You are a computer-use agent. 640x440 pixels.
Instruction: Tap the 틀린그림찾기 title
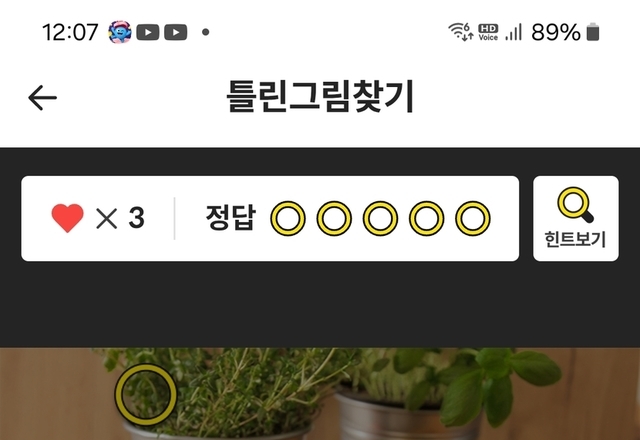[x=320, y=97]
